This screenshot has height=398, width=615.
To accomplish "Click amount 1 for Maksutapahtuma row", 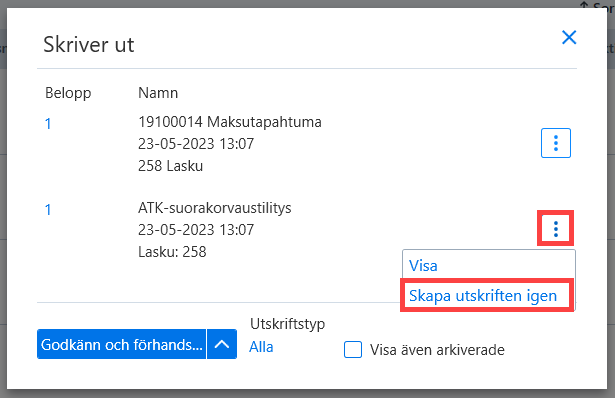I will click(x=48, y=124).
